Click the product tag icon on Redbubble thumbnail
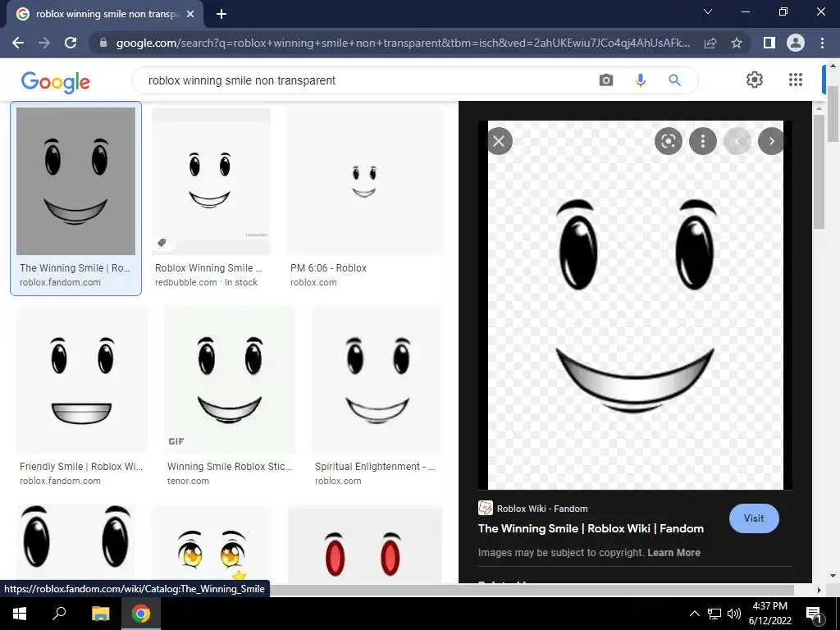Screen dimensions: 840x630 click(162, 243)
